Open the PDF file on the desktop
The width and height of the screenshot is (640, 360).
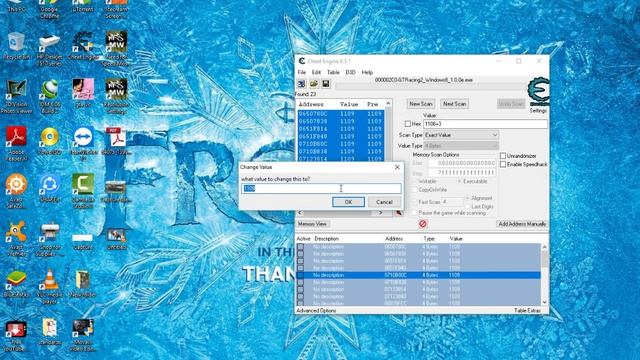[x=116, y=141]
